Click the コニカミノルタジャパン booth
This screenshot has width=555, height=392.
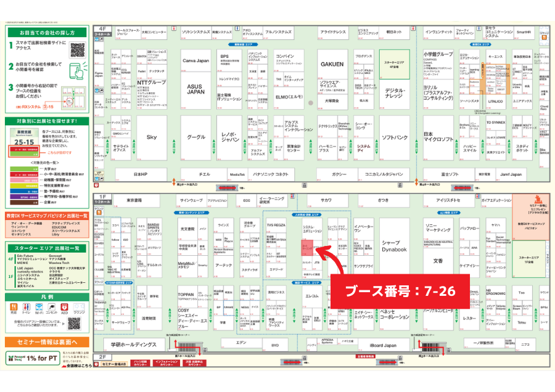384,174
